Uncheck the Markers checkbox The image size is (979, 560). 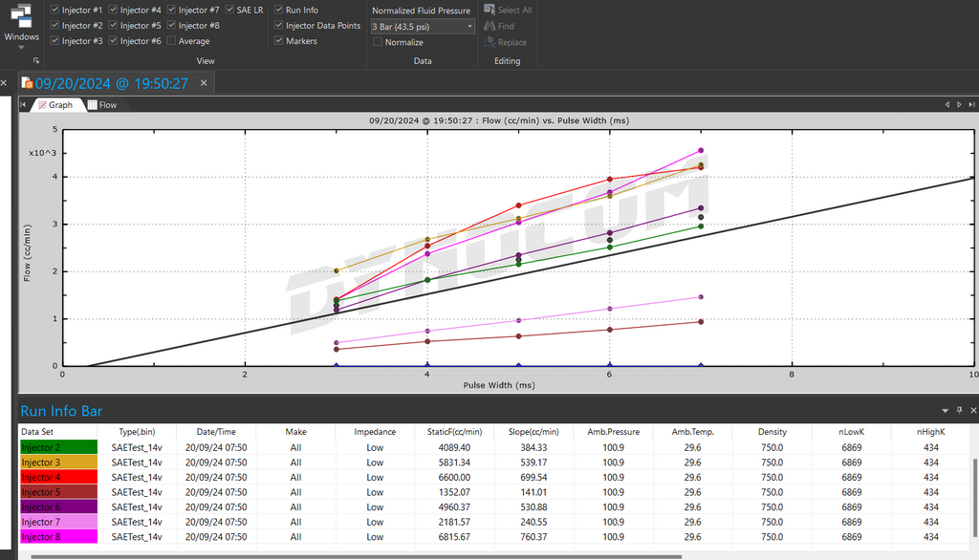(x=278, y=40)
